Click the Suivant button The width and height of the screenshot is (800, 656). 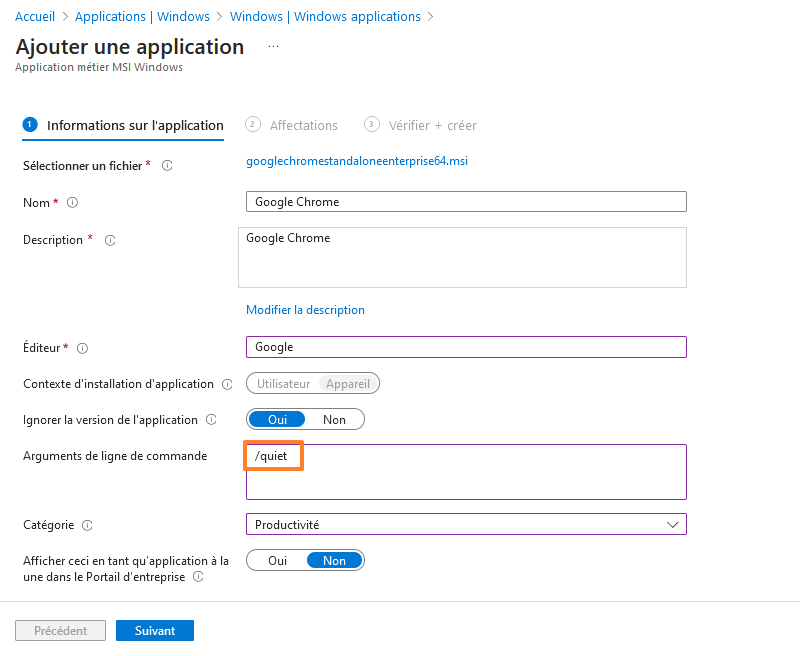pos(154,630)
